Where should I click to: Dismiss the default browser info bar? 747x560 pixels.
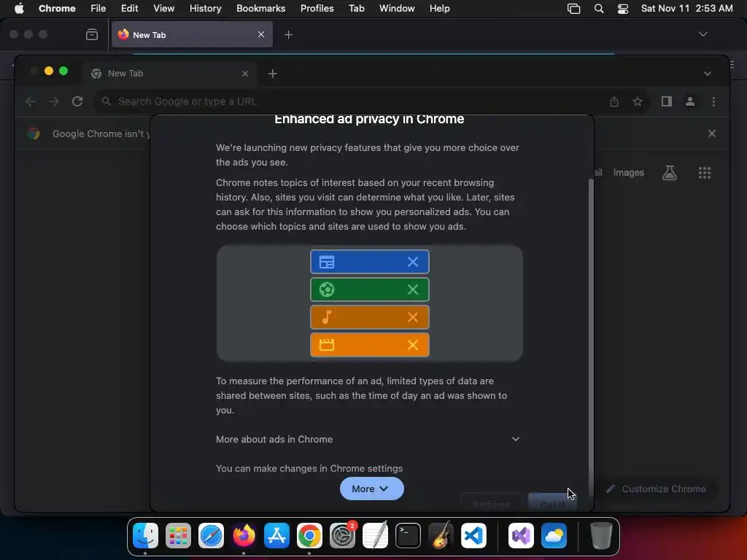[x=712, y=134]
